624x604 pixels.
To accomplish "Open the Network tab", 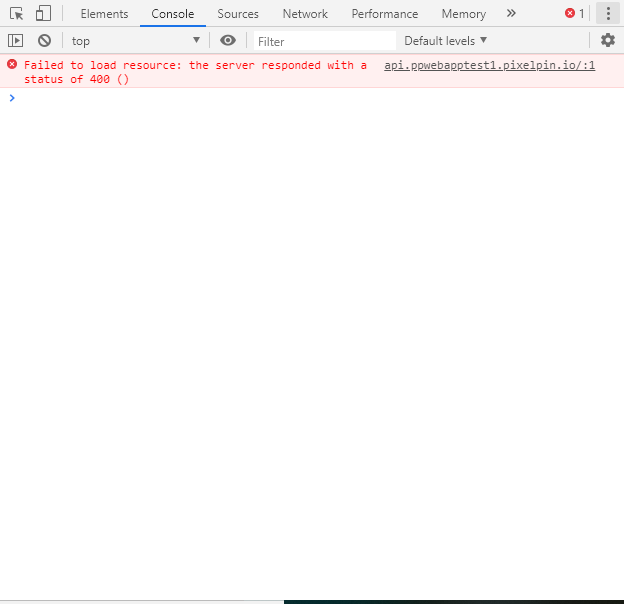I will [x=305, y=14].
